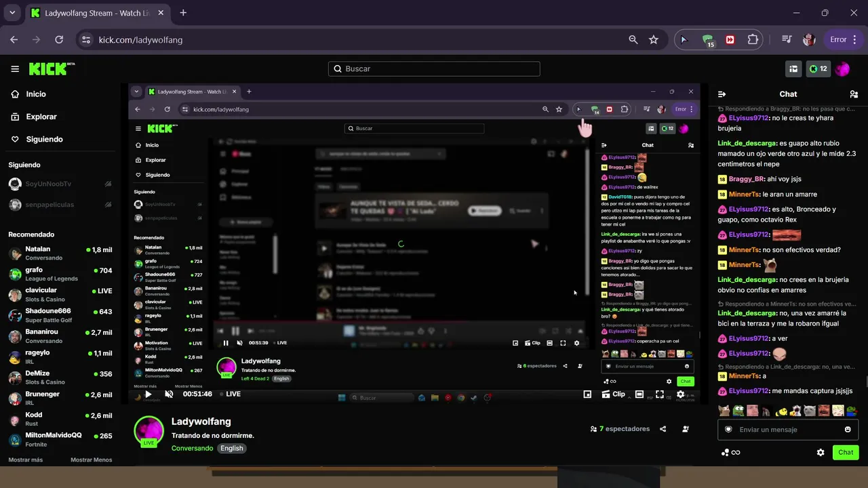The width and height of the screenshot is (868, 488).
Task: Open the Chrome Error menu button
Action: pyautogui.click(x=843, y=40)
